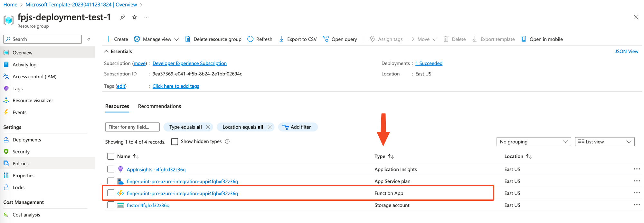Open row menu for AppInsights resource
644x223 pixels.
tap(637, 169)
